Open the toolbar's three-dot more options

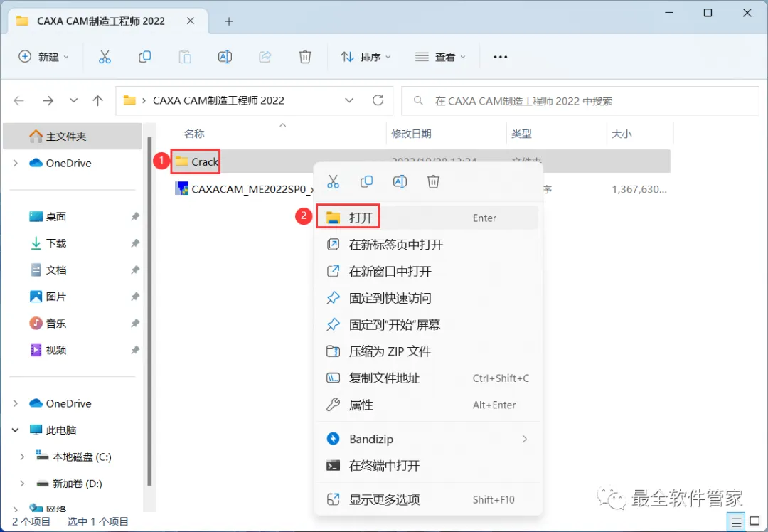(500, 58)
